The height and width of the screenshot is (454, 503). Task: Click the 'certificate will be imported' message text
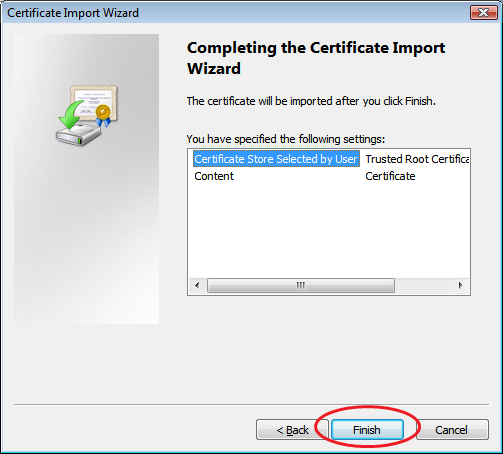point(311,101)
